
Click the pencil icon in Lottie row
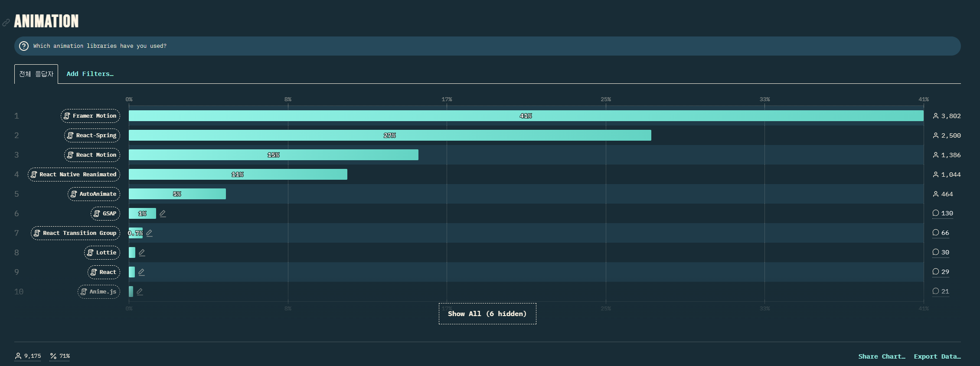(142, 253)
